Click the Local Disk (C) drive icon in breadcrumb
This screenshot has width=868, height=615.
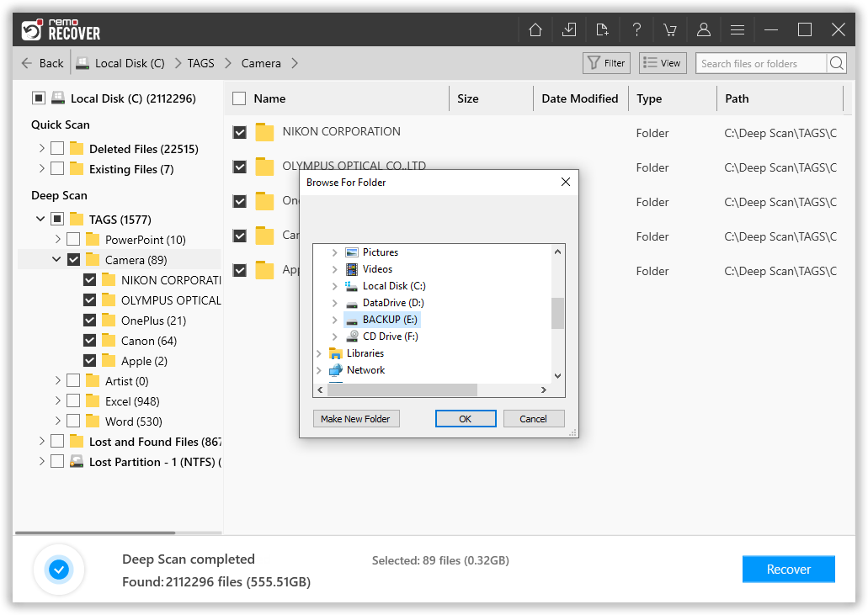[x=83, y=63]
